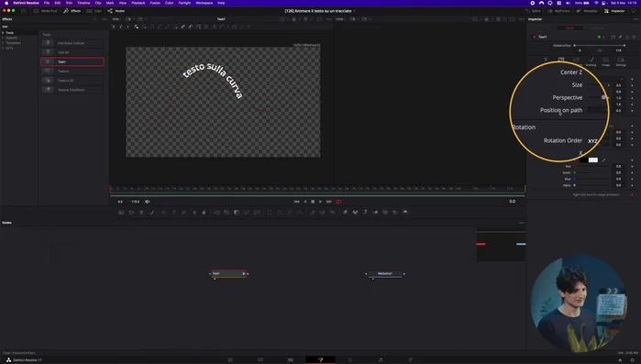Toggle the keyframe dot for the Blue value
The height and width of the screenshot is (364, 641).
pyautogui.click(x=632, y=179)
